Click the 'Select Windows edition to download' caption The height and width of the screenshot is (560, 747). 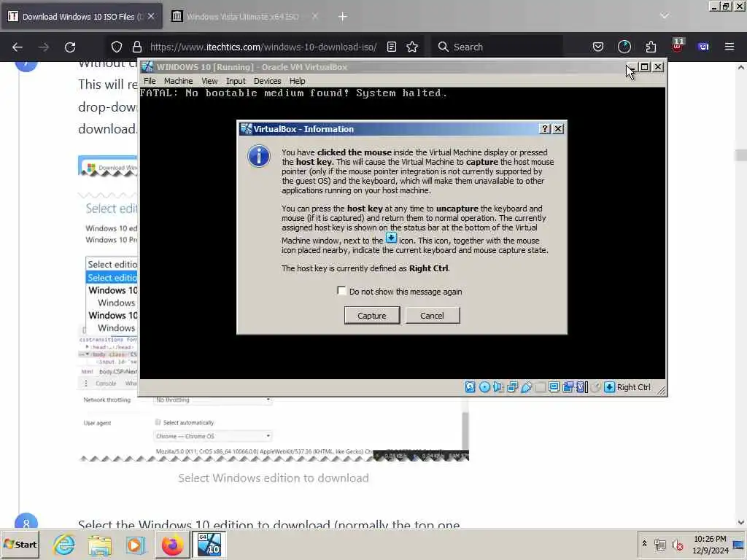pos(274,478)
